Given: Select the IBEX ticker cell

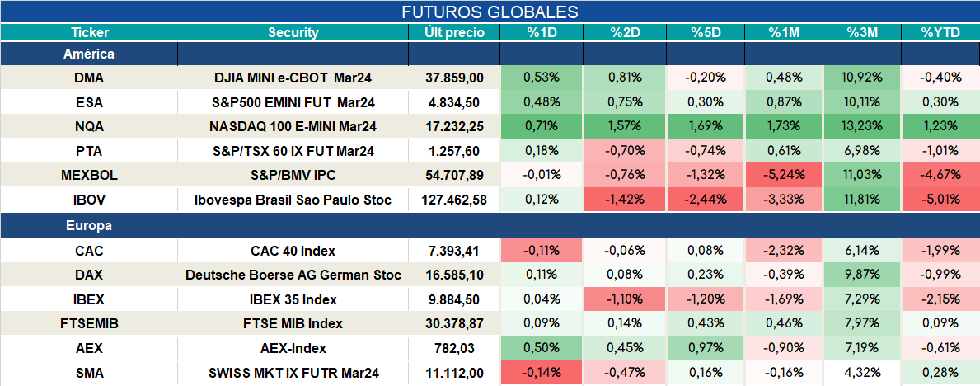Looking at the screenshot, I should tap(89, 299).
